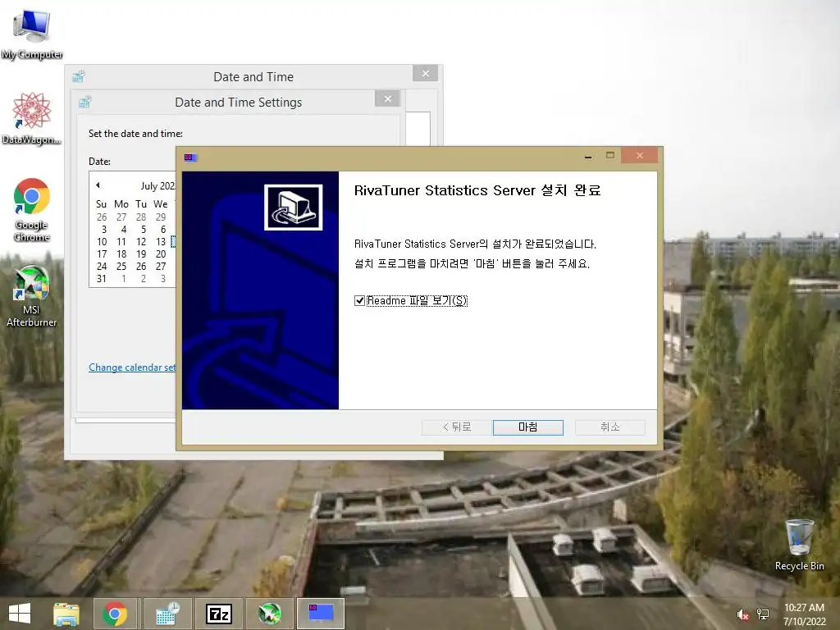Uncheck the Readme 파일 보기 checkbox
This screenshot has height=630, width=840.
pos(359,300)
